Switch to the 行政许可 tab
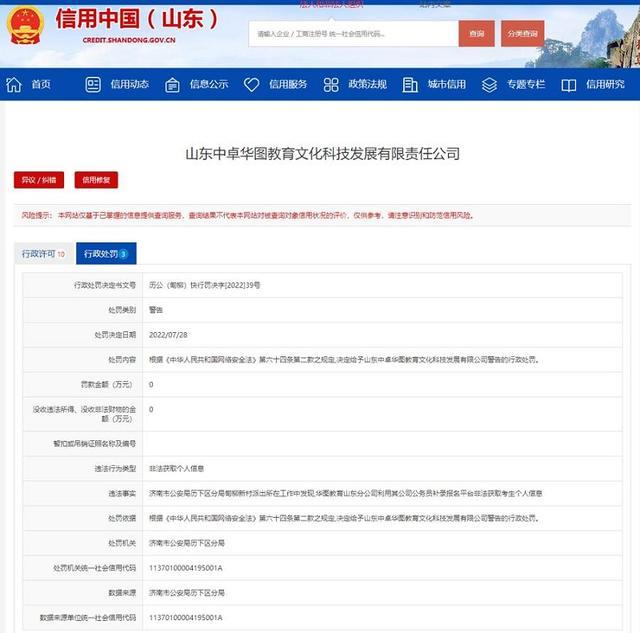The height and width of the screenshot is (633, 640). 44,254
